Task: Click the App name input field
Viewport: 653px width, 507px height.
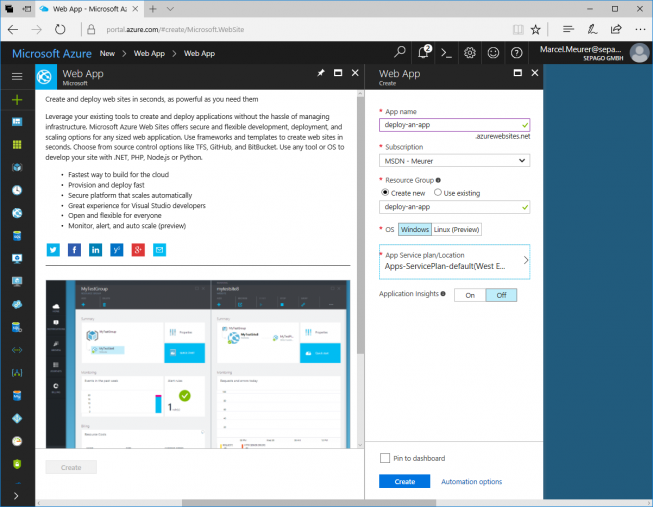Action: (454, 125)
